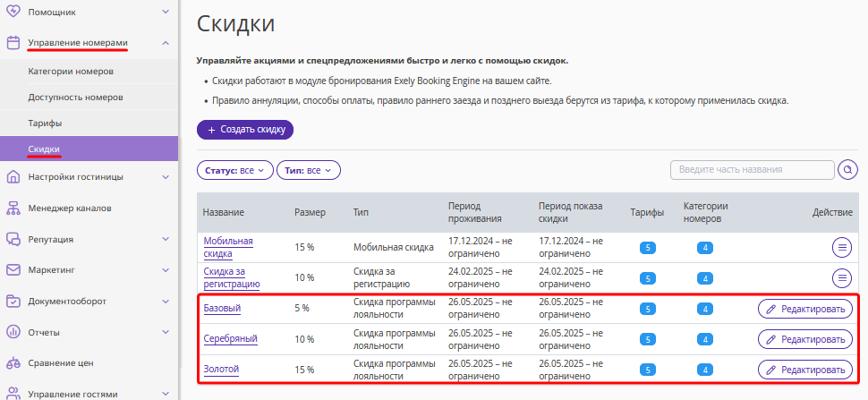
Task: Open the actions menu icon for Скидка за регистрацию
Action: pos(842,277)
